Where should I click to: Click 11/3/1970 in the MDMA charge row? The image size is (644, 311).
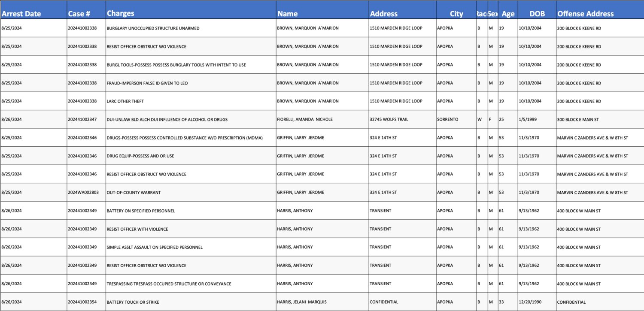coord(537,138)
